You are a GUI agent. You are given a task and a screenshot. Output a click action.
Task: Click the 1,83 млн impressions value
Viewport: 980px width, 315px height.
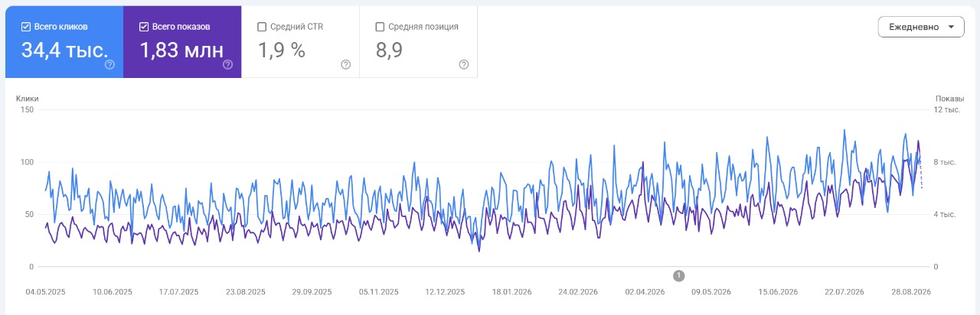[181, 50]
